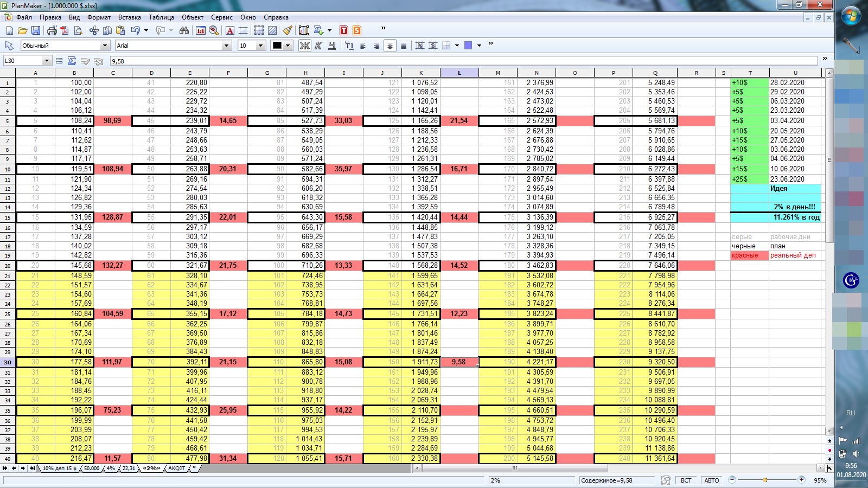Click the zoom slider in status bar
The width and height of the screenshot is (868, 488).
pos(766,480)
